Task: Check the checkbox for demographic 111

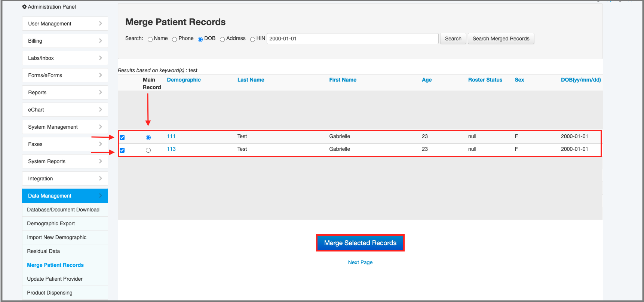Action: click(122, 137)
